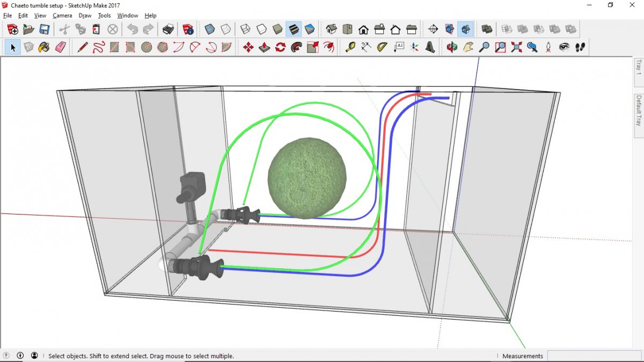The image size is (644, 362).
Task: Choose the 3D Text tool
Action: [430, 47]
